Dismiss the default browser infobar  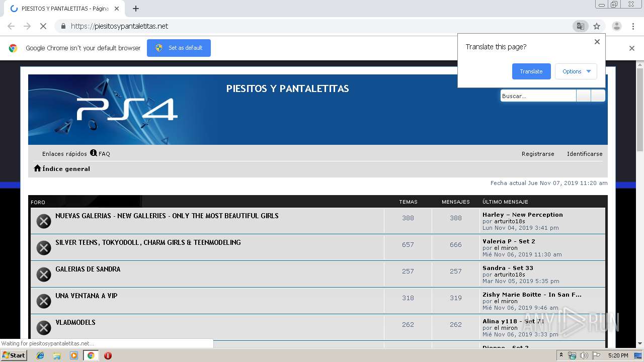pyautogui.click(x=632, y=48)
